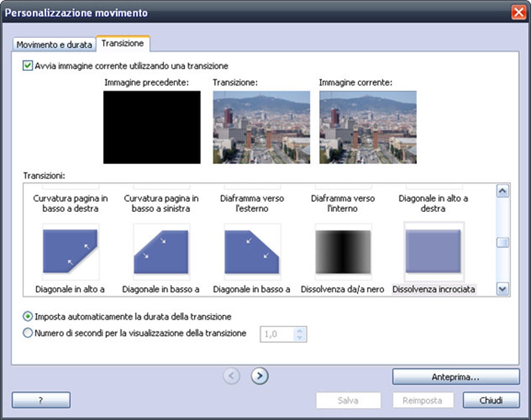This screenshot has width=531, height=420.
Task: Click the transitions list scrollbar thumb
Action: [x=502, y=243]
